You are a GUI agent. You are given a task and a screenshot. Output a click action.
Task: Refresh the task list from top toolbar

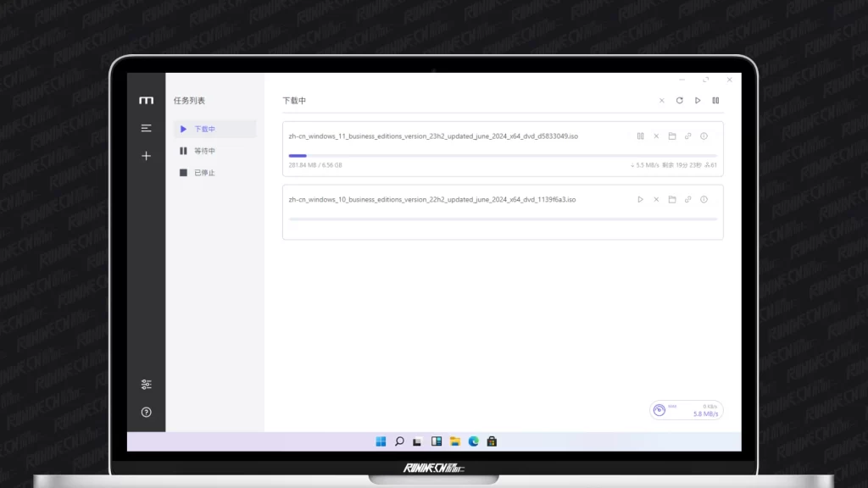(x=679, y=101)
